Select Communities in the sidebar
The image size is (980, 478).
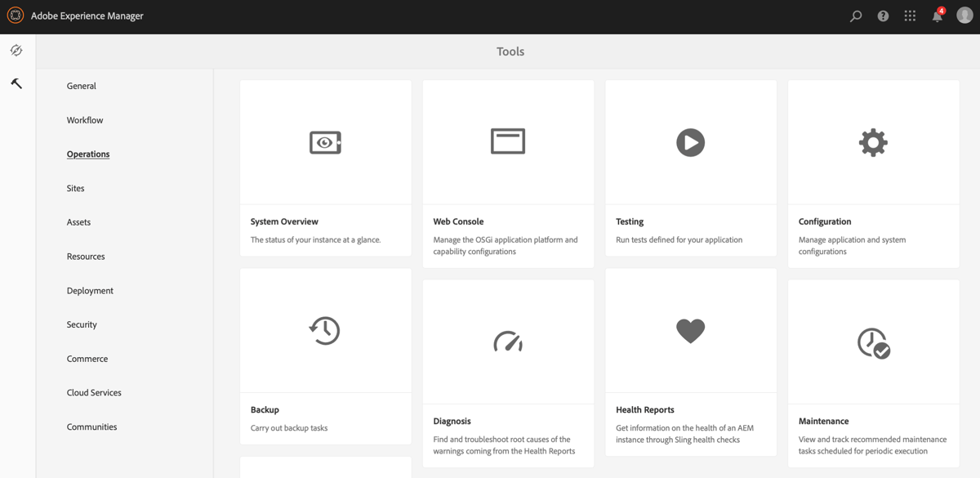91,426
